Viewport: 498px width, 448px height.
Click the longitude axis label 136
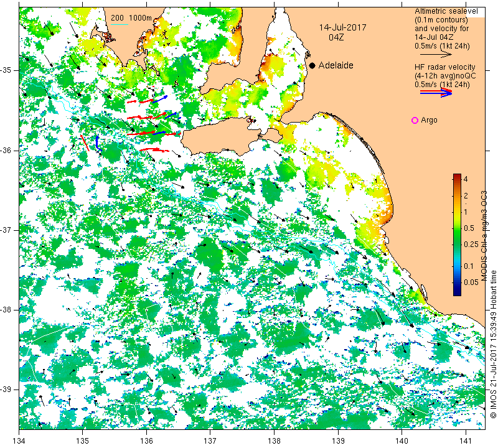pyautogui.click(x=147, y=441)
